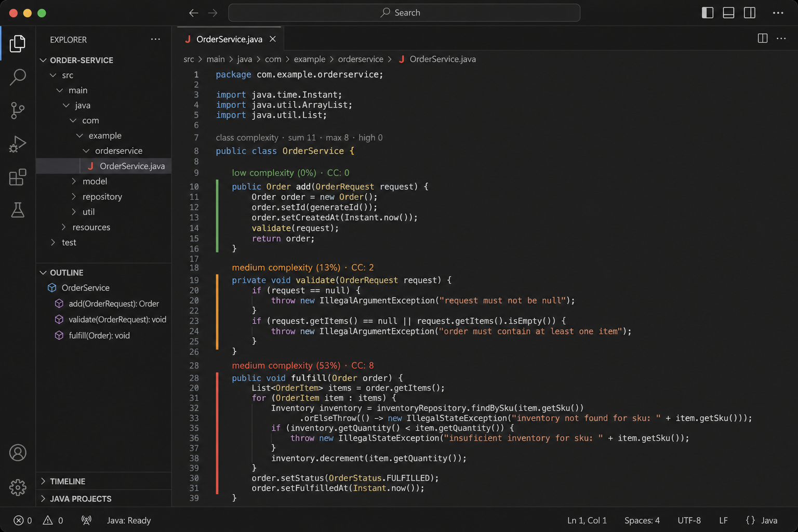
Task: Click the example breadcrumb
Action: point(310,59)
